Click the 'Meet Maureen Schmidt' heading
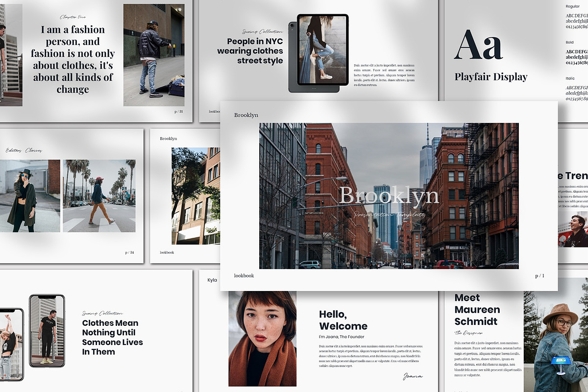This screenshot has width=588, height=392. click(477, 309)
